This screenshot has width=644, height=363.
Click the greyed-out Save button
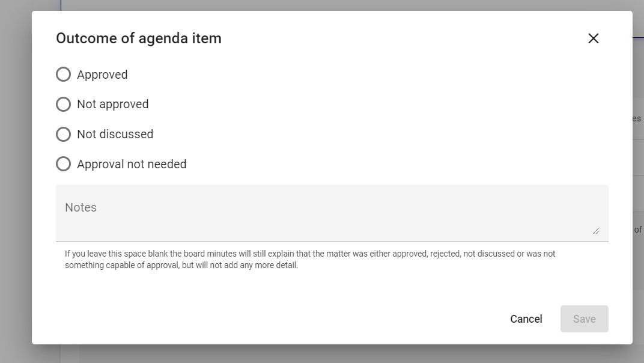pos(584,319)
